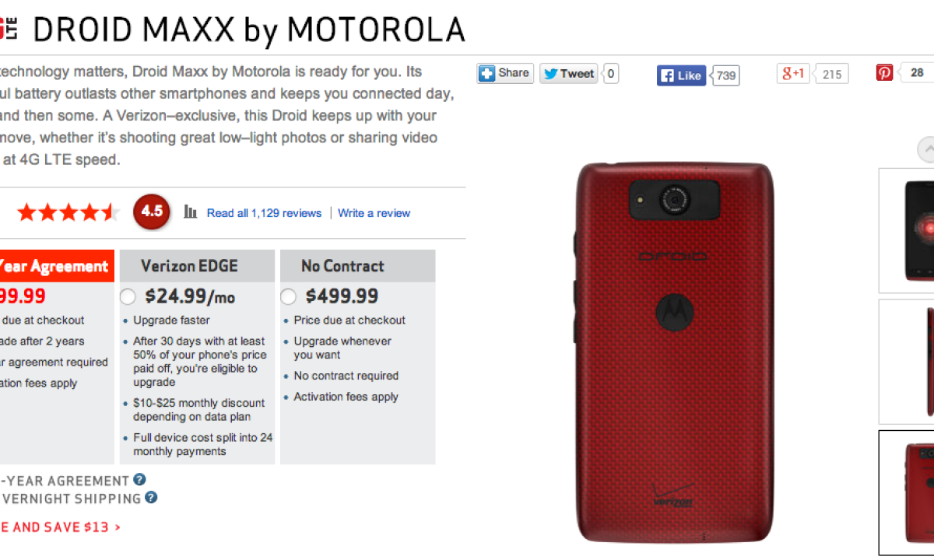Open help icon next to Year Agreement
Viewport: 934px width, 560px height.
coord(139,480)
